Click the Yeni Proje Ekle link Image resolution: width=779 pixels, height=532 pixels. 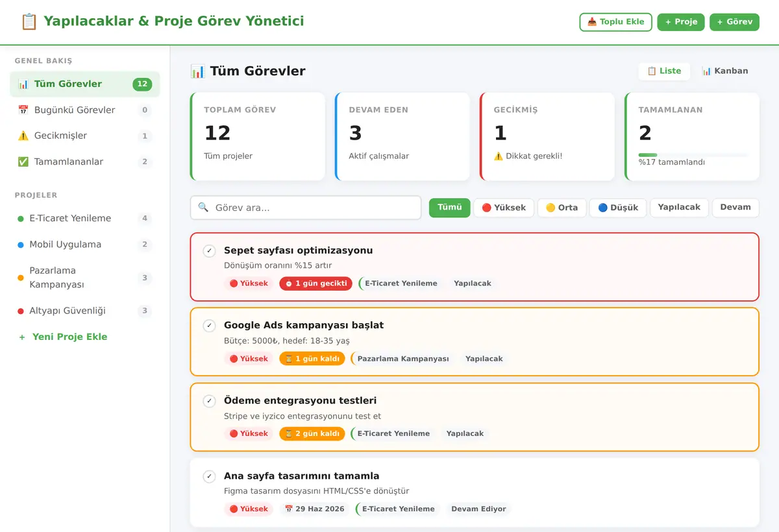(85, 337)
